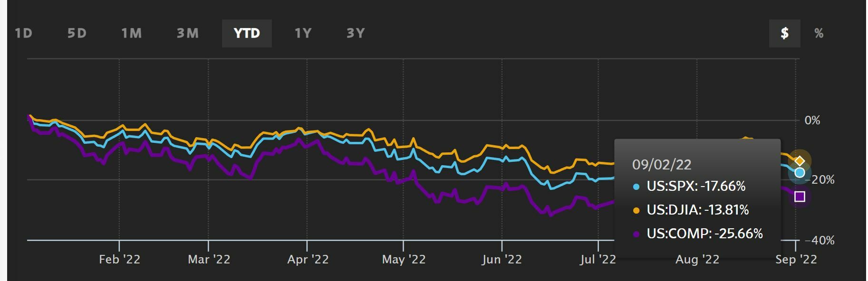The height and width of the screenshot is (281, 868).
Task: Click the US:SPX -17.66% tooltip entry
Action: pyautogui.click(x=690, y=186)
